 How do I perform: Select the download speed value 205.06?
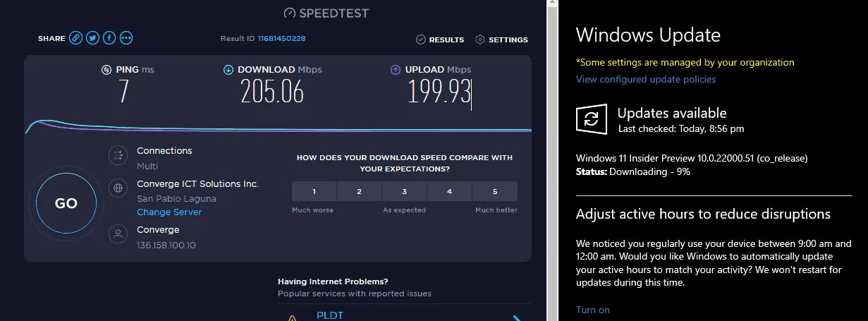(272, 92)
